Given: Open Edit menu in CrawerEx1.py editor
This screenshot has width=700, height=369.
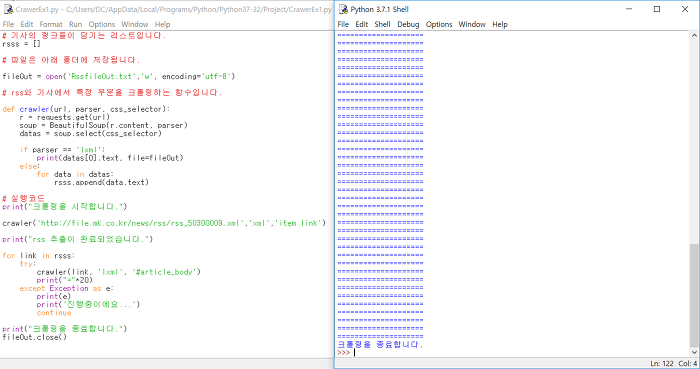Looking at the screenshot, I should 27,24.
